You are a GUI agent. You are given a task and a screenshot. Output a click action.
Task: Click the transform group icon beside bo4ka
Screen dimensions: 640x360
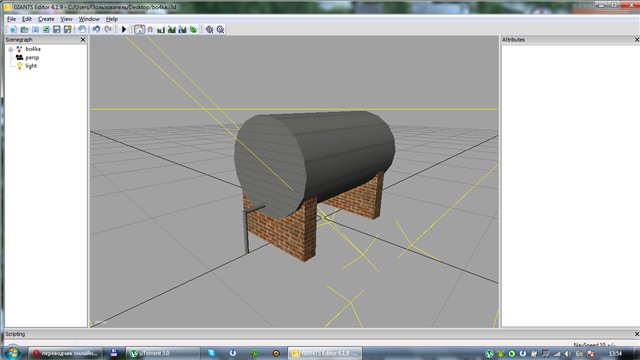pos(19,49)
